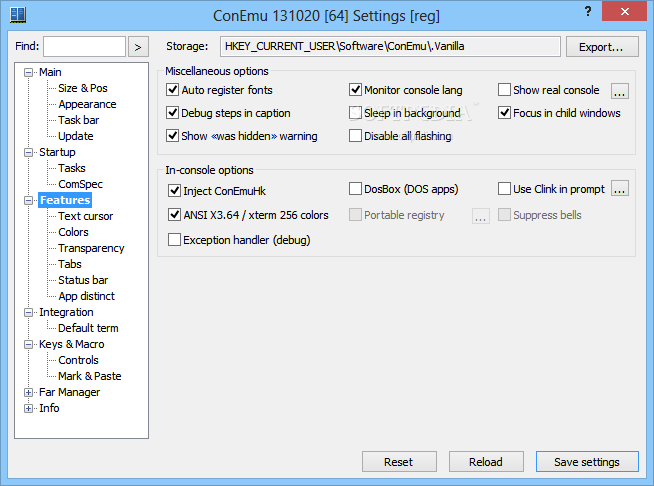Open Update settings page
This screenshot has height=486, width=654.
[x=75, y=136]
